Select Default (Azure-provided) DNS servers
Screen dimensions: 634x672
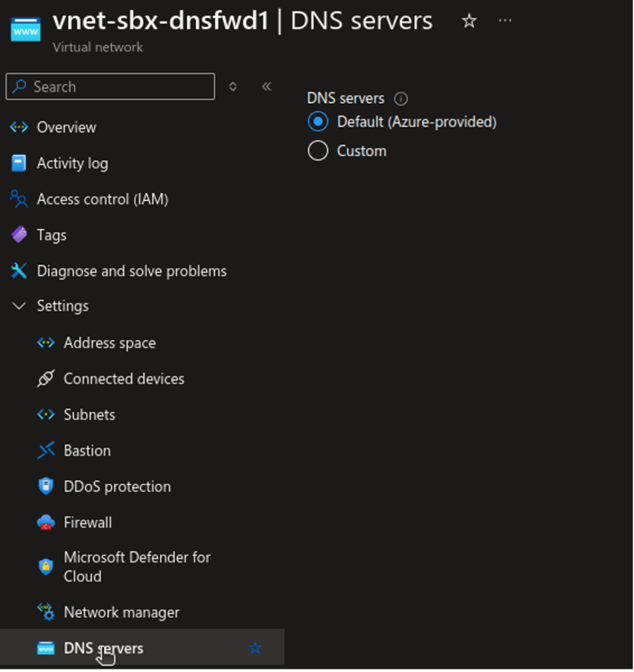tap(317, 121)
